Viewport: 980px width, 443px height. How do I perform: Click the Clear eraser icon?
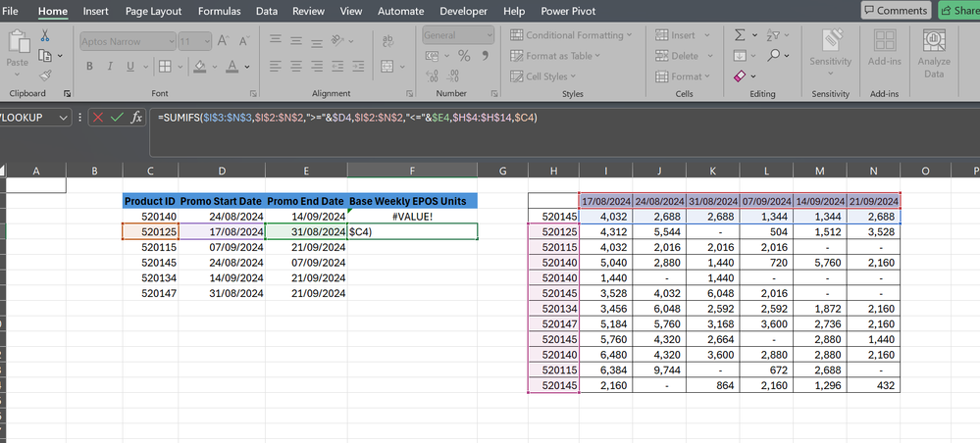click(x=740, y=76)
